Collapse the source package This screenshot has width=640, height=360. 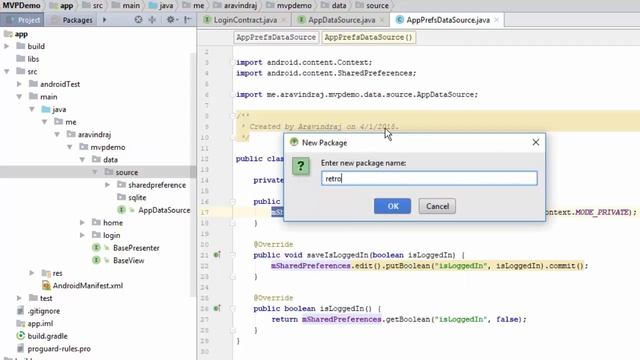tap(95, 172)
